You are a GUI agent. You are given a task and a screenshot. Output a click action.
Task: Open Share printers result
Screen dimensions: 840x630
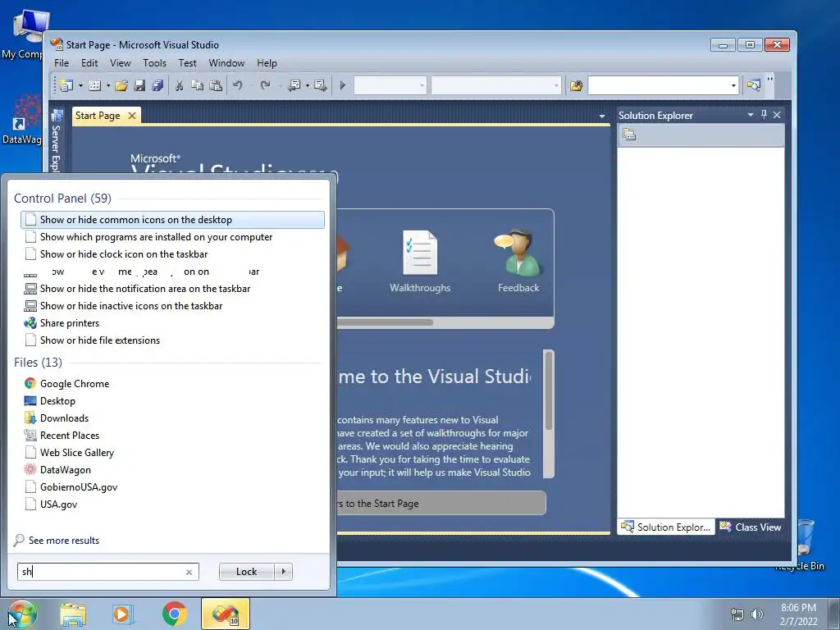[x=172, y=323]
